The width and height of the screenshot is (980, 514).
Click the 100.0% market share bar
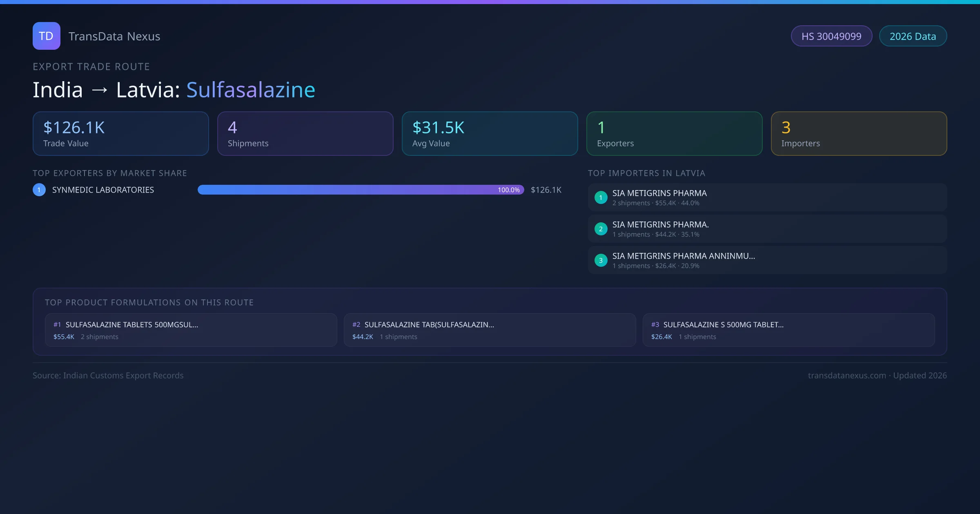(361, 190)
